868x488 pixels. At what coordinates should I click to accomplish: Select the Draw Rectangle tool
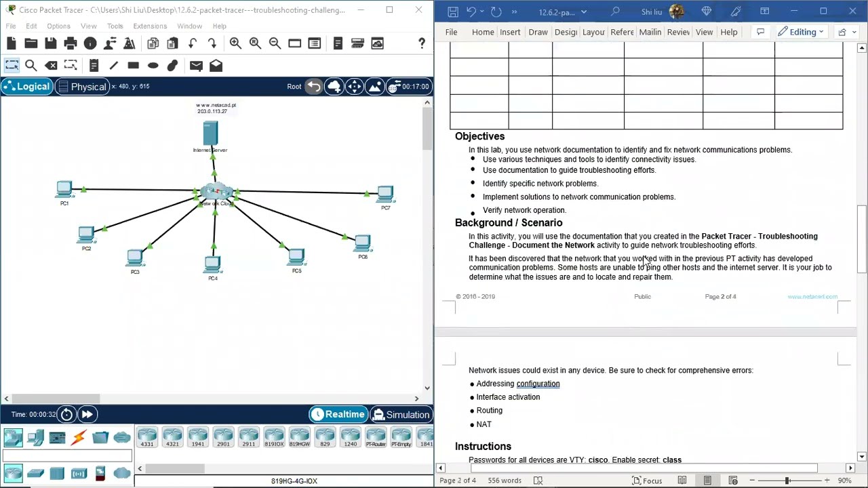133,66
